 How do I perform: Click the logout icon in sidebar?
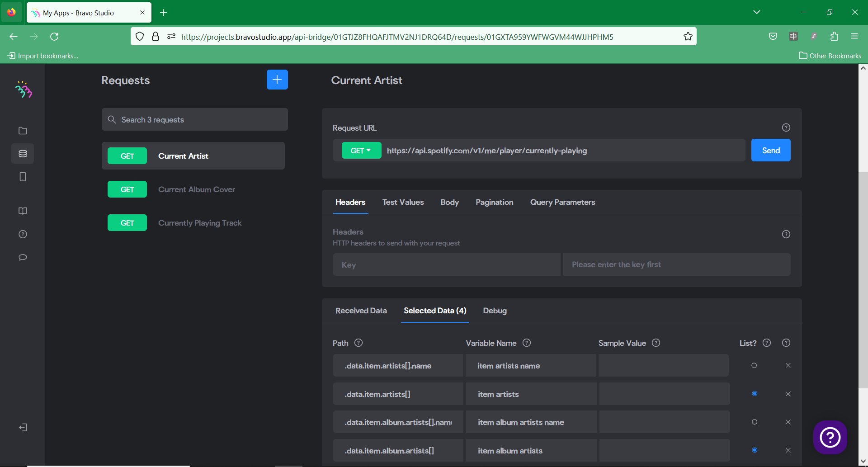(x=23, y=427)
